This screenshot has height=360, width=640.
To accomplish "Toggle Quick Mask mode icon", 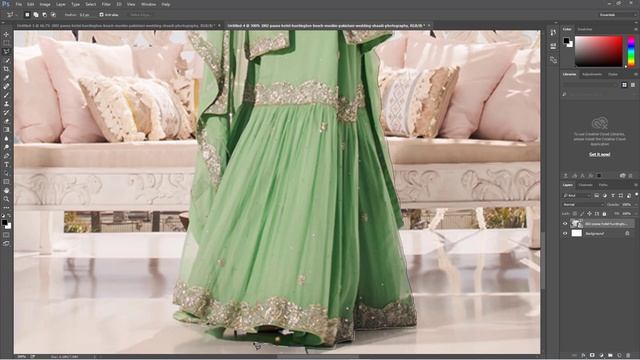I will pyautogui.click(x=6, y=235).
